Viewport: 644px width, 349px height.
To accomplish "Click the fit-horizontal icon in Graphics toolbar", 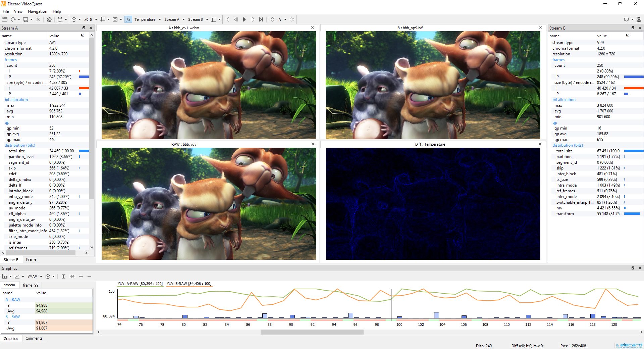I will (x=72, y=276).
